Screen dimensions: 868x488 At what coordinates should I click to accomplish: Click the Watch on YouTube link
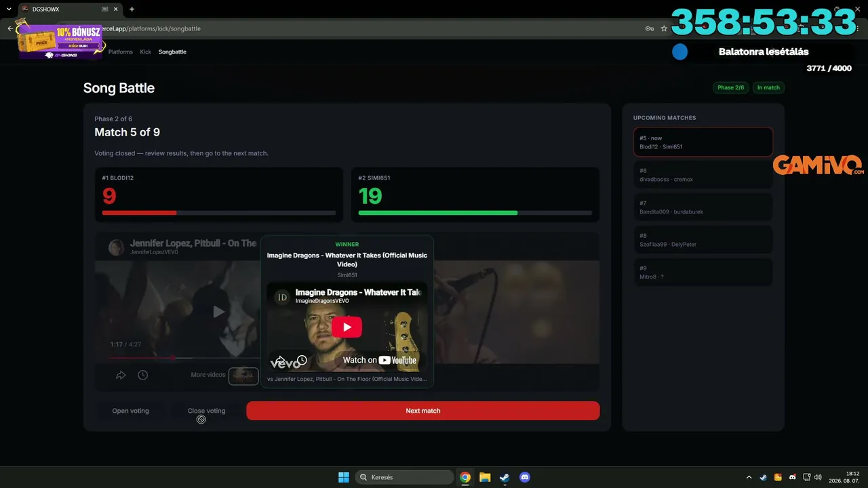pyautogui.click(x=380, y=361)
